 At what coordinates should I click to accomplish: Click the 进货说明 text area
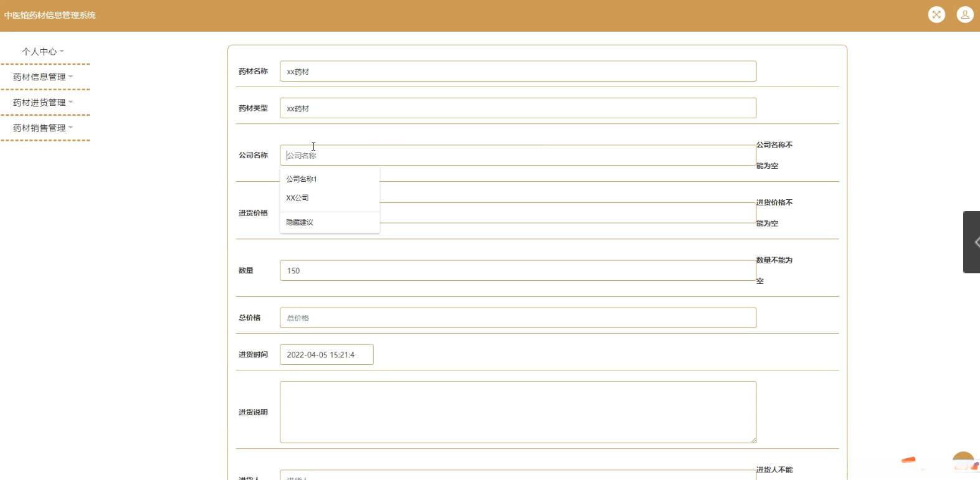[518, 412]
